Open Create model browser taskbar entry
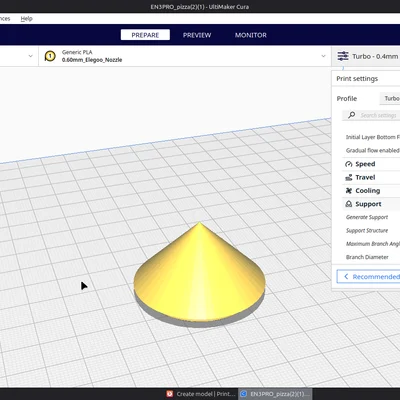Viewport: 400px width, 400px height. 201,394
